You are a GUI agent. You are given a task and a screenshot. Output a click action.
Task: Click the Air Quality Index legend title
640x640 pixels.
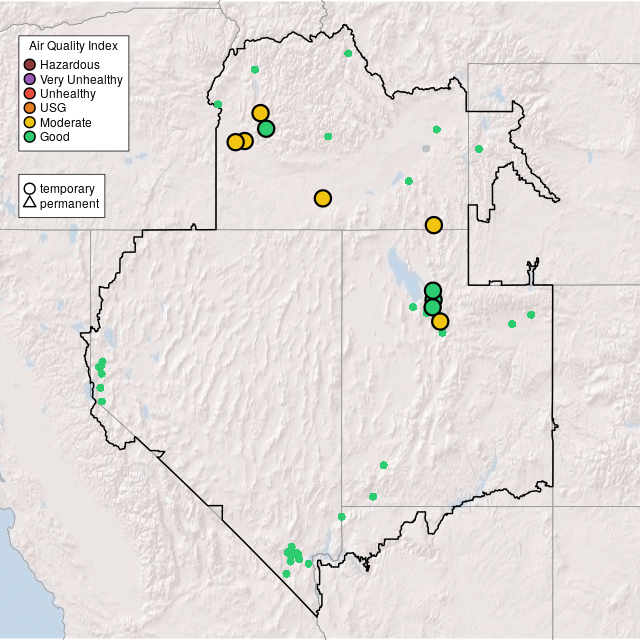pos(73,46)
